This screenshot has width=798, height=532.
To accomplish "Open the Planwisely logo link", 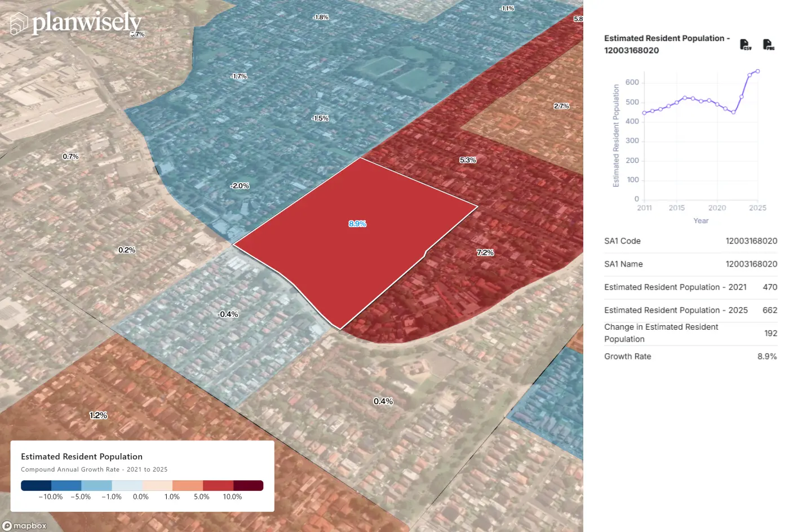I will [x=76, y=23].
